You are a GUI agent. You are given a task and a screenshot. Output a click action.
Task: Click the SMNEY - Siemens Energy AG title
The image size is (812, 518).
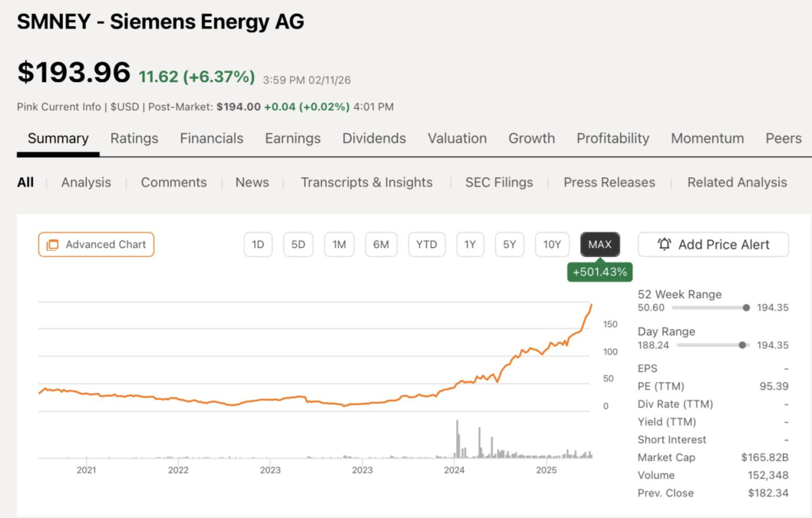160,21
